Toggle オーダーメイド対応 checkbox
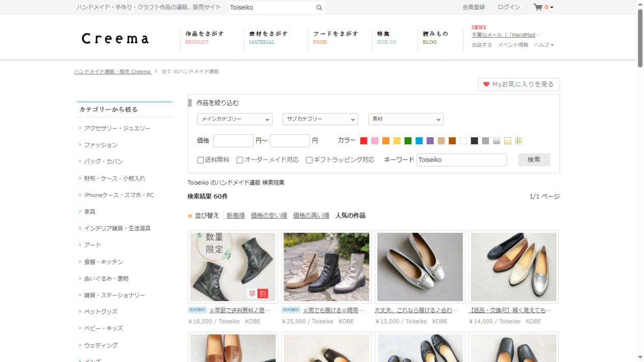 pos(240,160)
